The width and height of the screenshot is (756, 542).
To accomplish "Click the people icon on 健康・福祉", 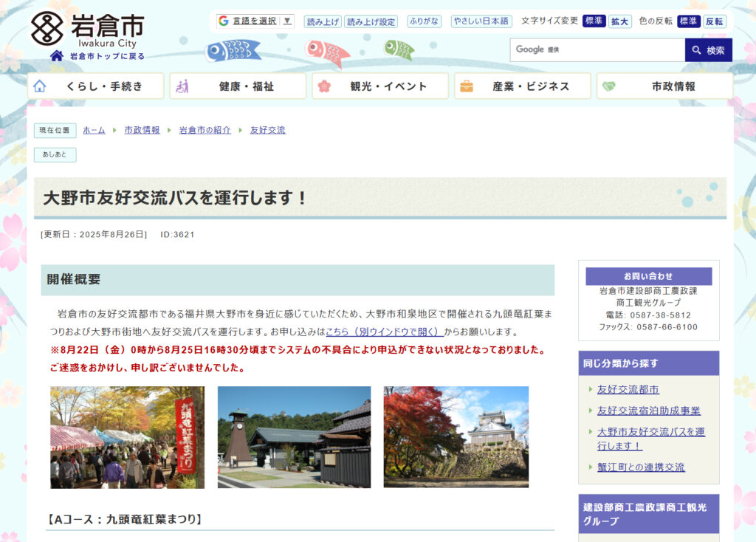I will click(182, 86).
